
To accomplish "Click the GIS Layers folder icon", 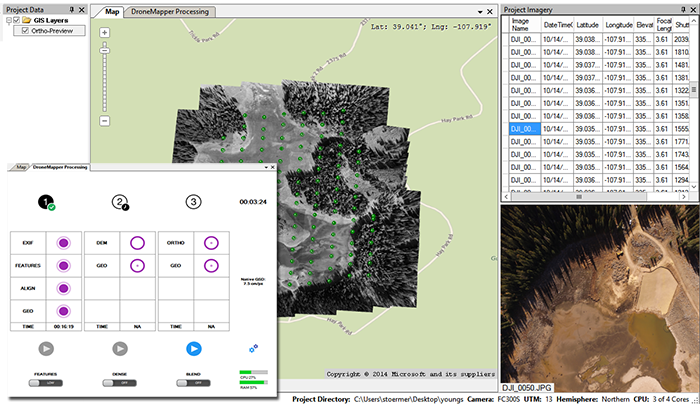I will pos(27,20).
